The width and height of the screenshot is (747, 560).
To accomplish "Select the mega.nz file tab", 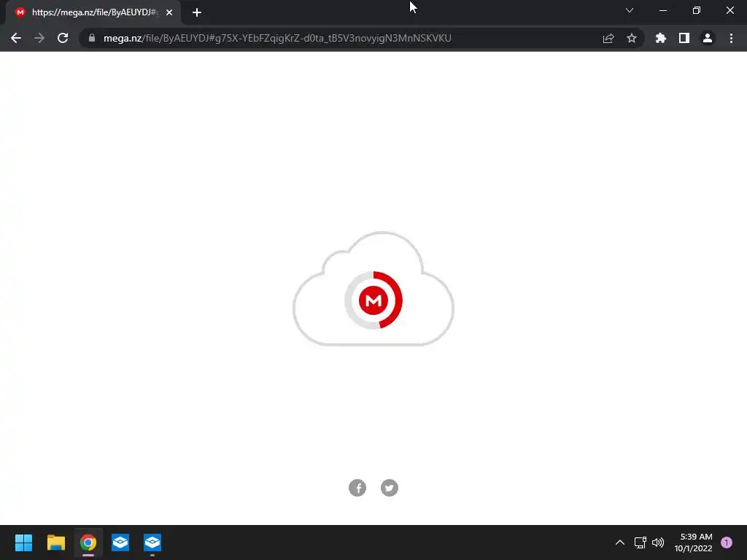I will [x=93, y=12].
